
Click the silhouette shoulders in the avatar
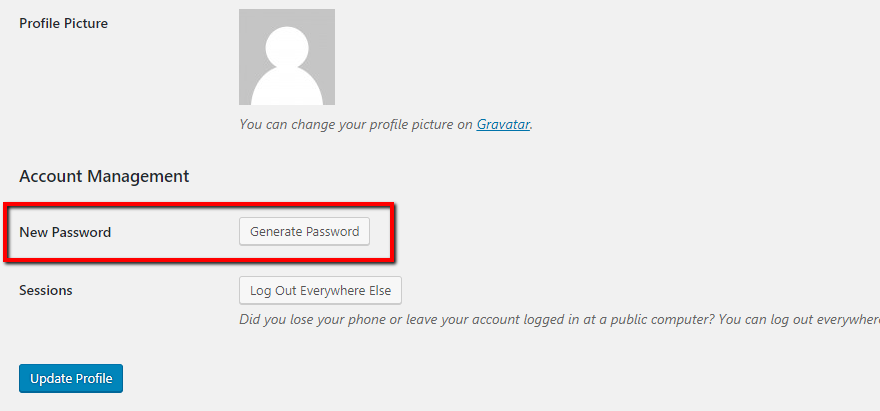click(287, 90)
